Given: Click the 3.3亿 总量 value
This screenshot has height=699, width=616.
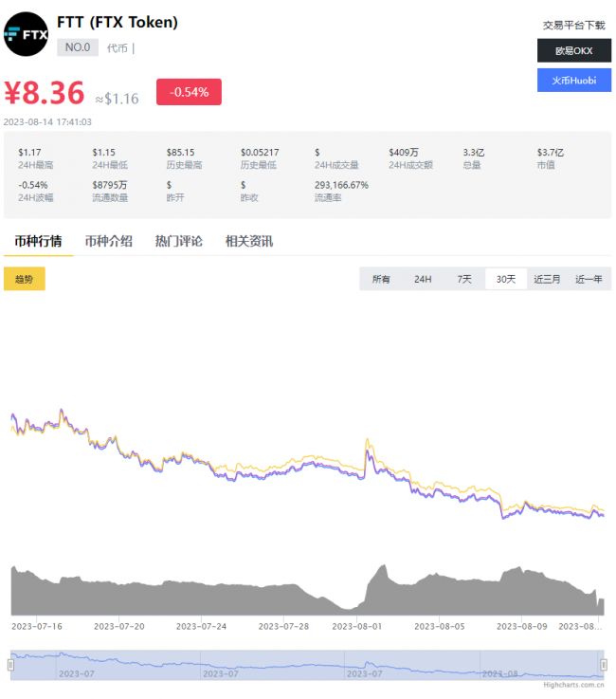Looking at the screenshot, I should pyautogui.click(x=474, y=153).
